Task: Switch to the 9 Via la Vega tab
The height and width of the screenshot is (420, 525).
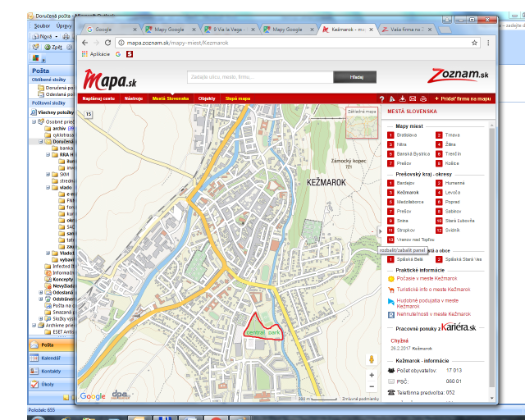Action: click(230, 30)
